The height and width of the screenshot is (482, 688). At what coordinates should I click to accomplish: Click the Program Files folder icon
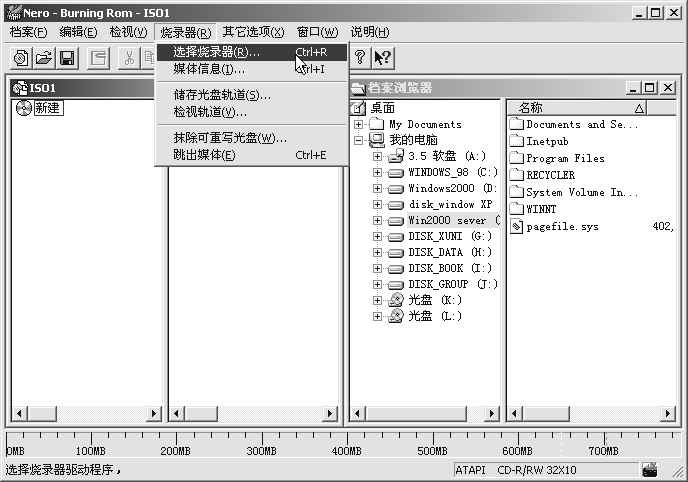(516, 158)
